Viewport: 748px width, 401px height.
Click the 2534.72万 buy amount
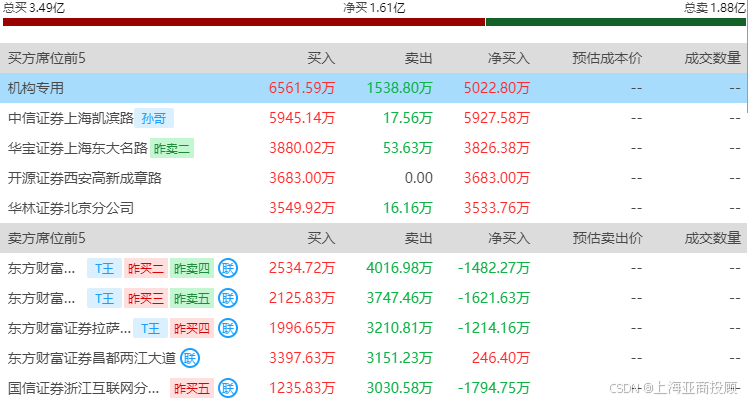point(302,268)
